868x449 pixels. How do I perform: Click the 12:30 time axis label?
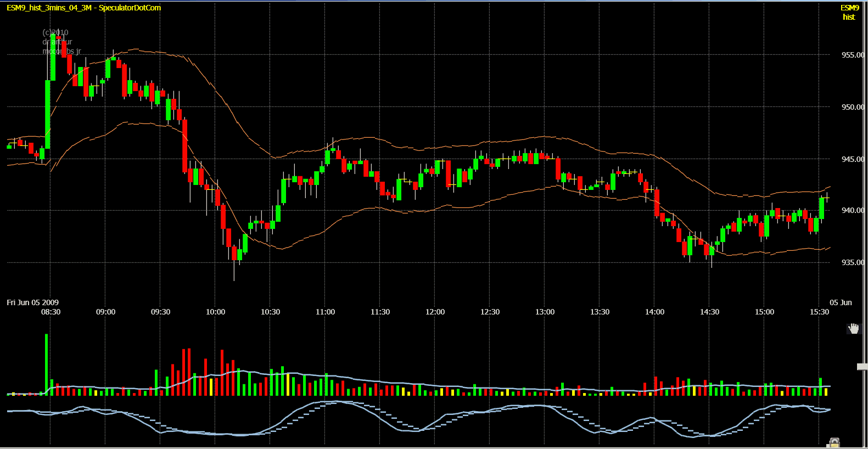click(490, 312)
